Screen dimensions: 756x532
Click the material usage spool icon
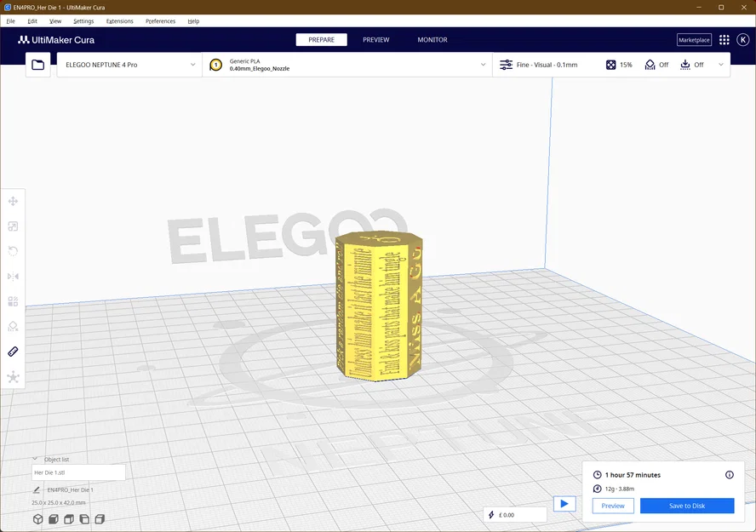pyautogui.click(x=597, y=489)
